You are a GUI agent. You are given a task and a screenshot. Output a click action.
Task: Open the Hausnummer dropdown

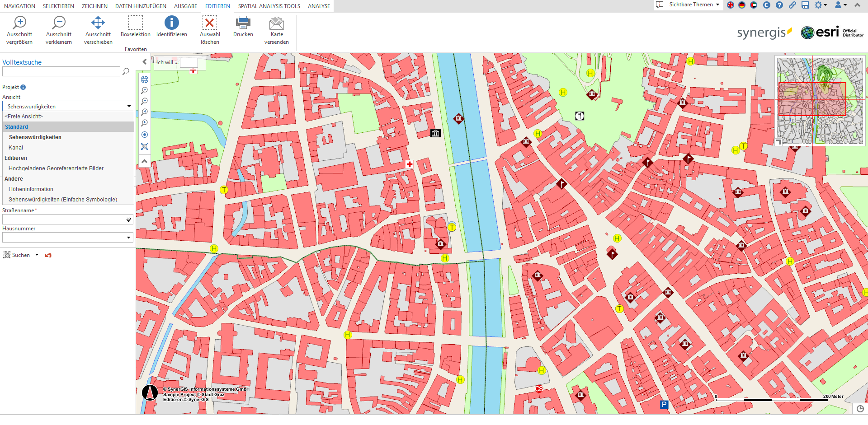128,238
